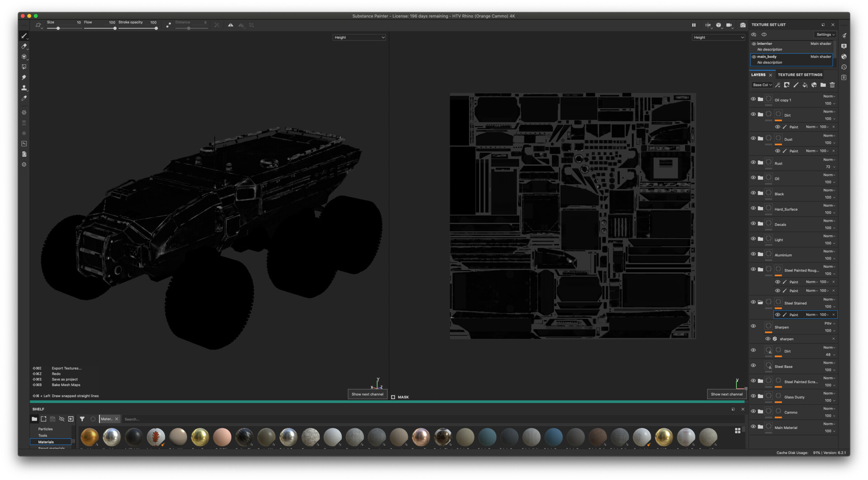Click the pause engine computations icon

pyautogui.click(x=693, y=25)
